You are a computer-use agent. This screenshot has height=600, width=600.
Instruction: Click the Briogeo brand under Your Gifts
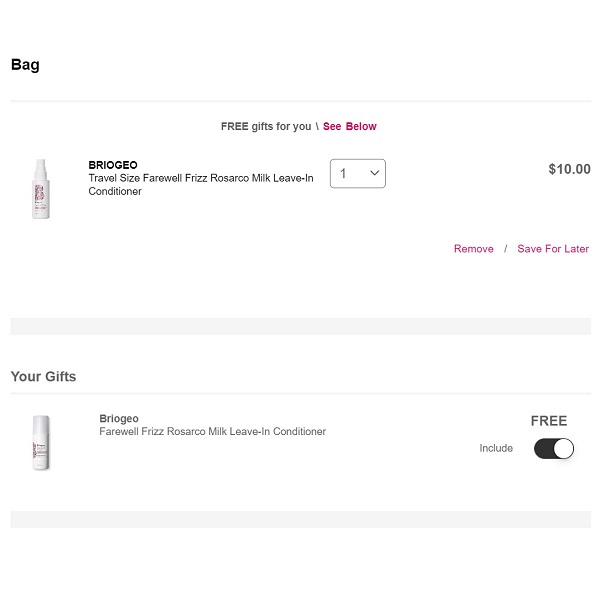point(119,419)
